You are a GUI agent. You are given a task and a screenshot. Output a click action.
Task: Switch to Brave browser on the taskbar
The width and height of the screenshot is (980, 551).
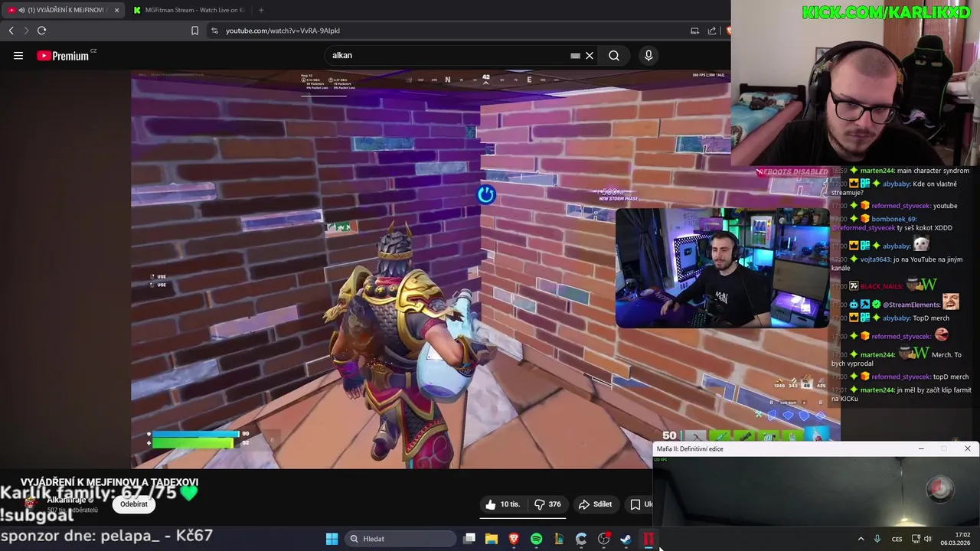coord(514,539)
